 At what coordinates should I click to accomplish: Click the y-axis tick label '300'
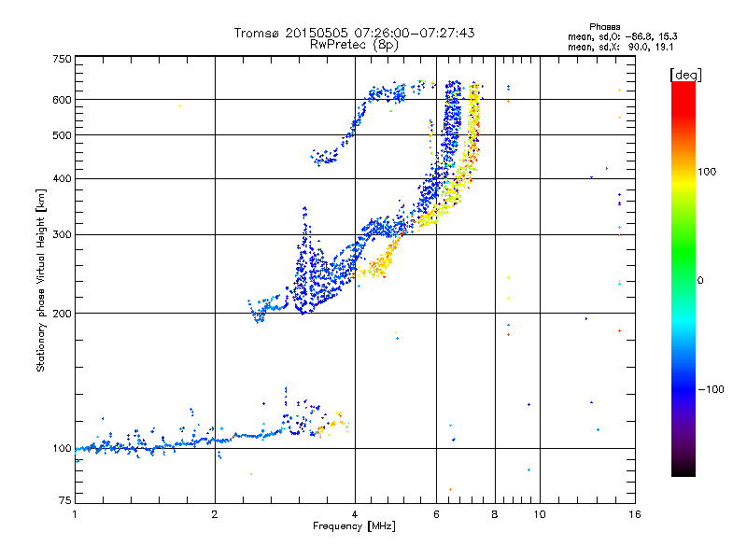click(62, 235)
